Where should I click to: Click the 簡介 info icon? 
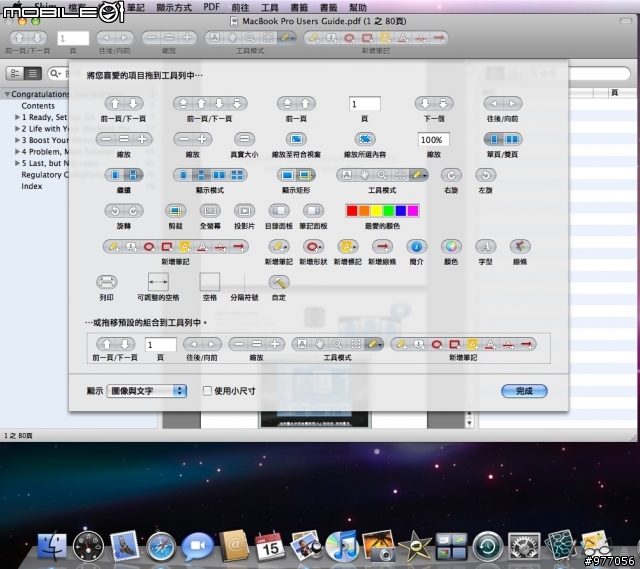click(416, 247)
